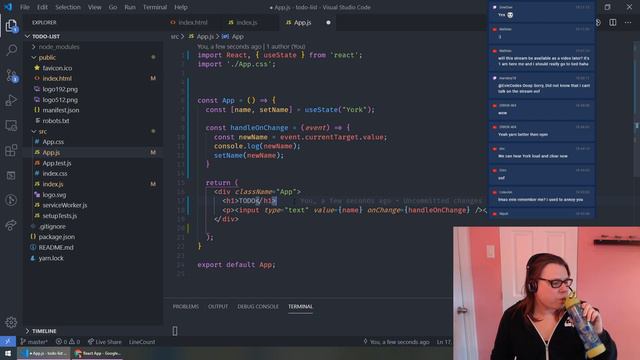Click the split editor icon

pos(613,22)
